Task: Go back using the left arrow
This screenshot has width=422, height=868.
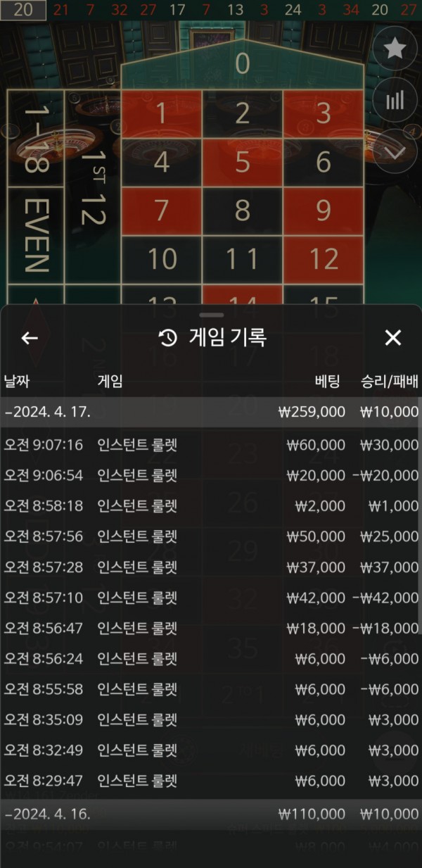Action: tap(30, 338)
